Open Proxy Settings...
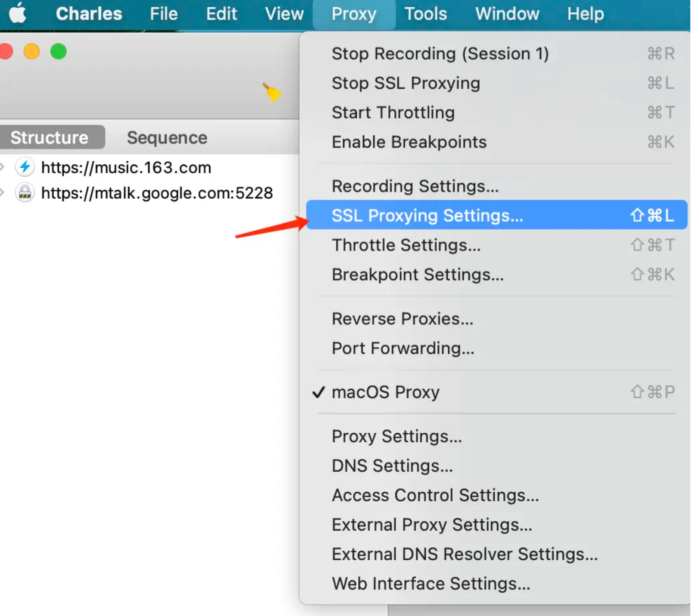Screen dimensions: 699x616 click(497, 436)
